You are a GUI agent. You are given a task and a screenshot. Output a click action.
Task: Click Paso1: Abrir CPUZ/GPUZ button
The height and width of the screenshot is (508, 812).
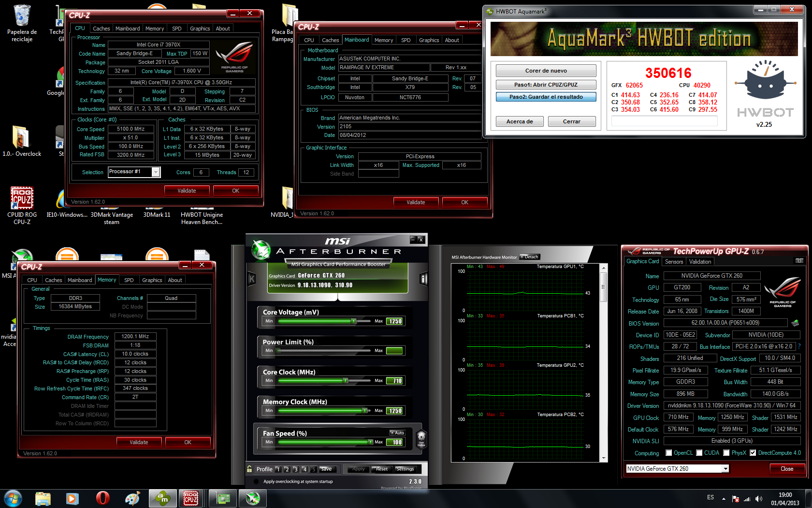tap(546, 85)
